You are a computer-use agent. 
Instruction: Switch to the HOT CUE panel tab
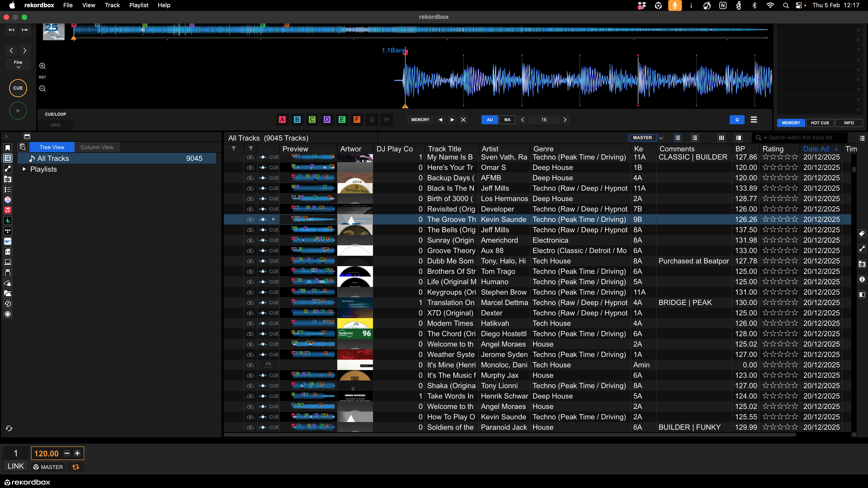[x=820, y=123]
